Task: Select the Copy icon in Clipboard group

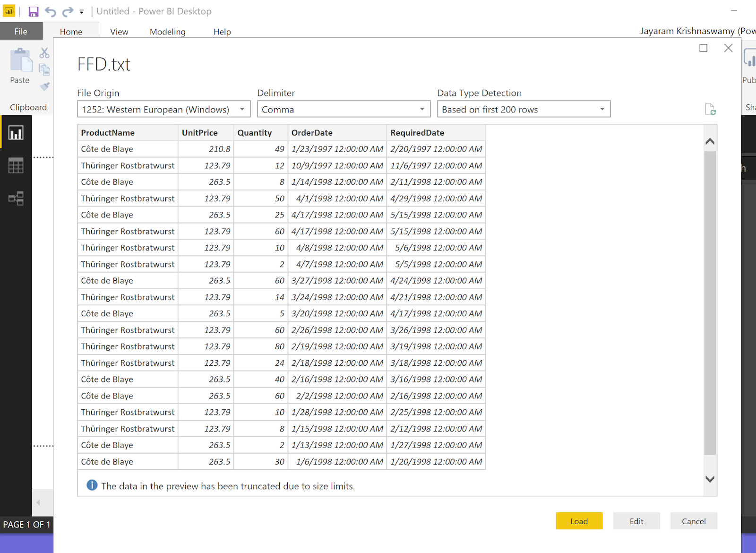Action: (x=44, y=69)
